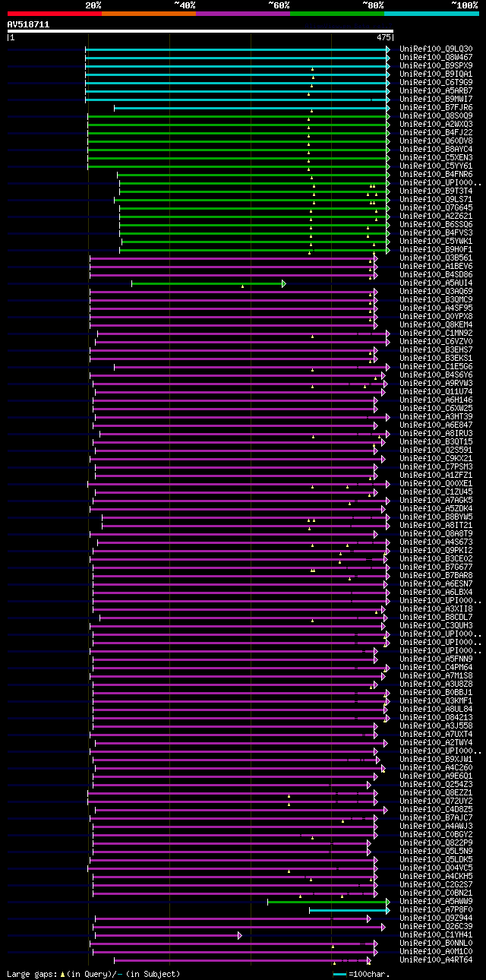Open hit UniRef100_Q8S0Q9
Image resolution: width=486 pixels, height=980 pixels.
[436, 116]
